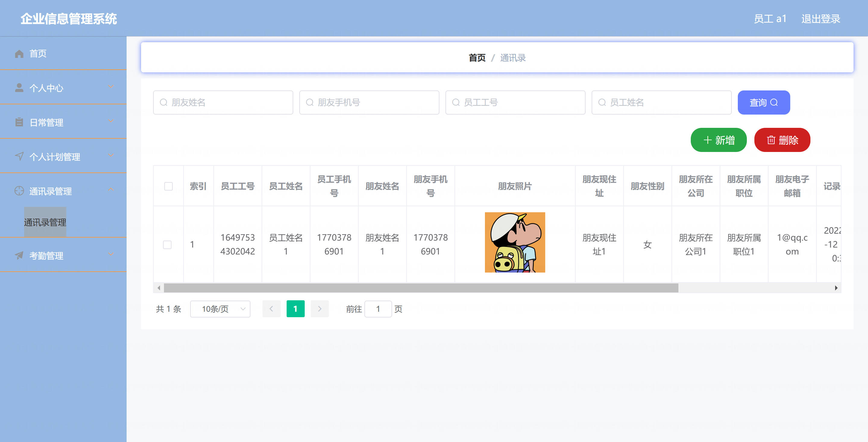Go to next page with right pagination arrow
This screenshot has width=868, height=442.
pos(319,309)
